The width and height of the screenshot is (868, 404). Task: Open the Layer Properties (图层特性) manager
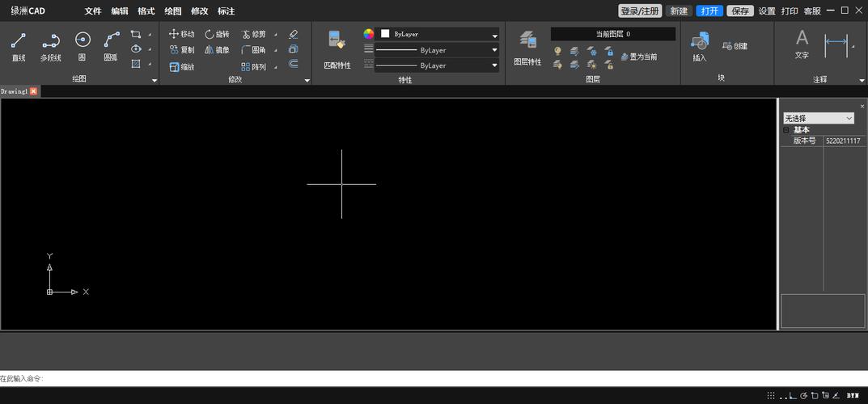coord(527,47)
